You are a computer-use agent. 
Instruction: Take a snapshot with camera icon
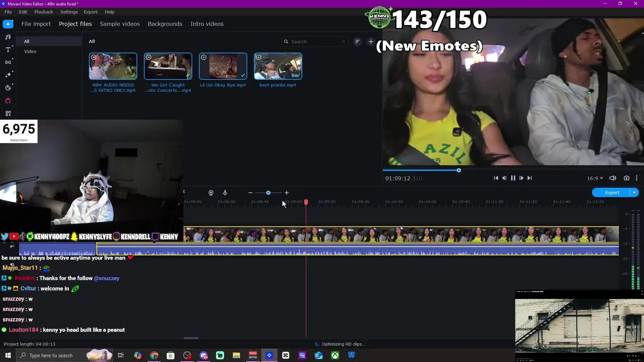point(626,178)
